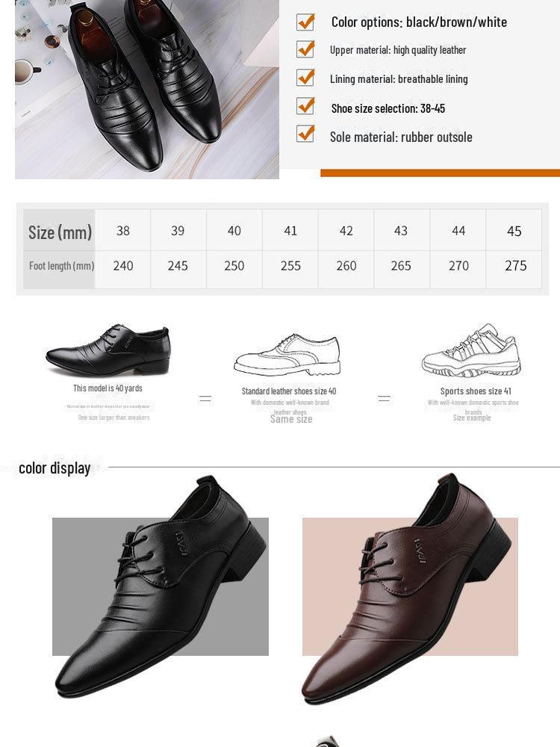Open the brown shoe color display image

pos(410,589)
